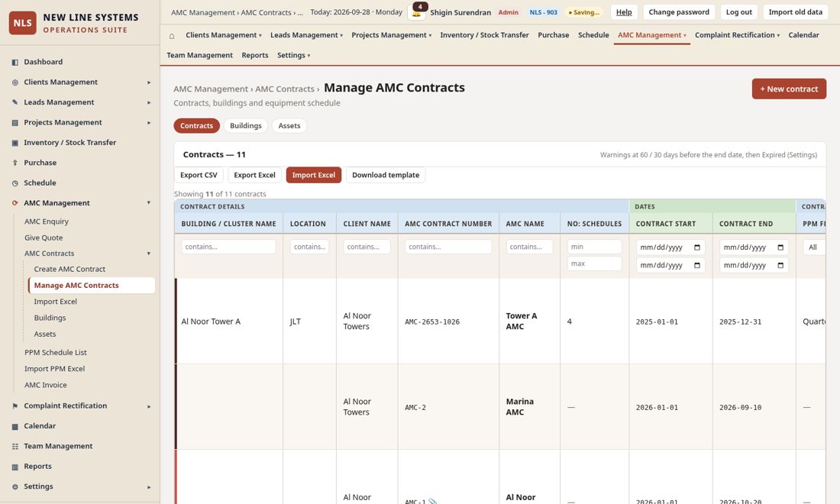The height and width of the screenshot is (504, 840).
Task: Click the Purchase sidebar icon
Action: coord(15,163)
